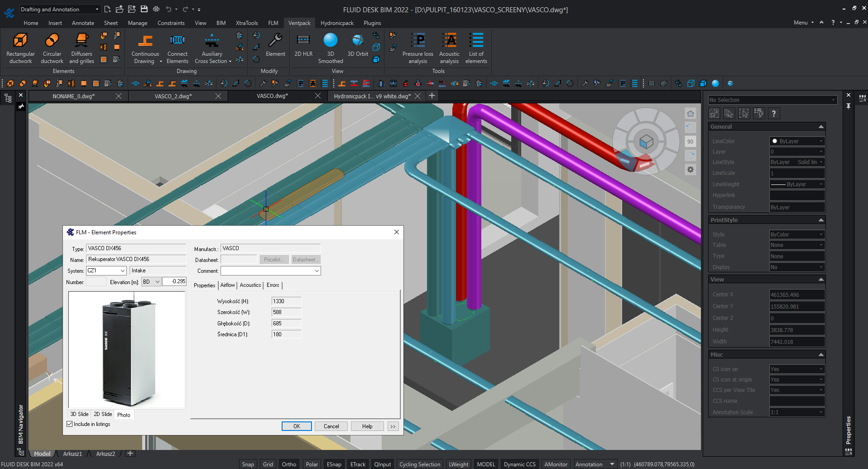
Task: Open the Comment dropdown in dialog
Action: [317, 271]
